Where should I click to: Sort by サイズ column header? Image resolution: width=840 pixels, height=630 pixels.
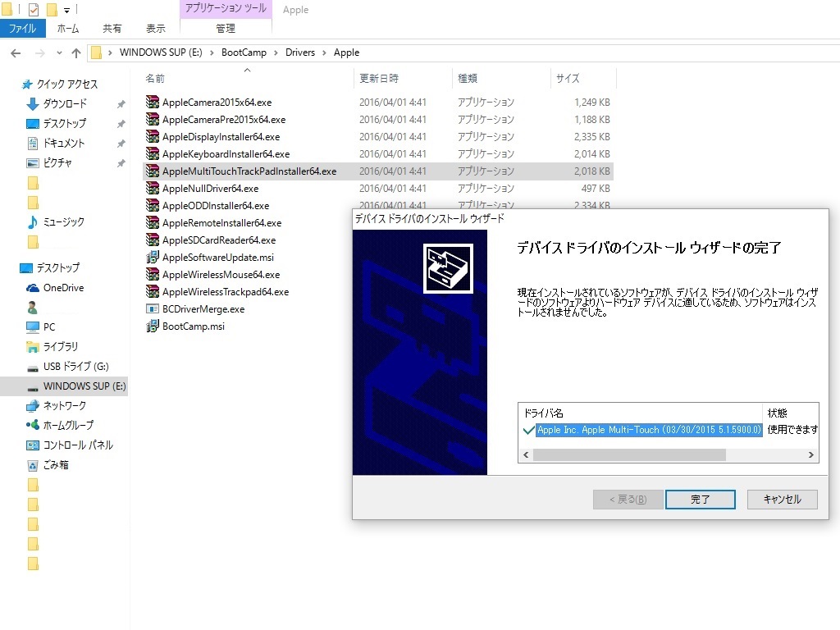(x=568, y=79)
